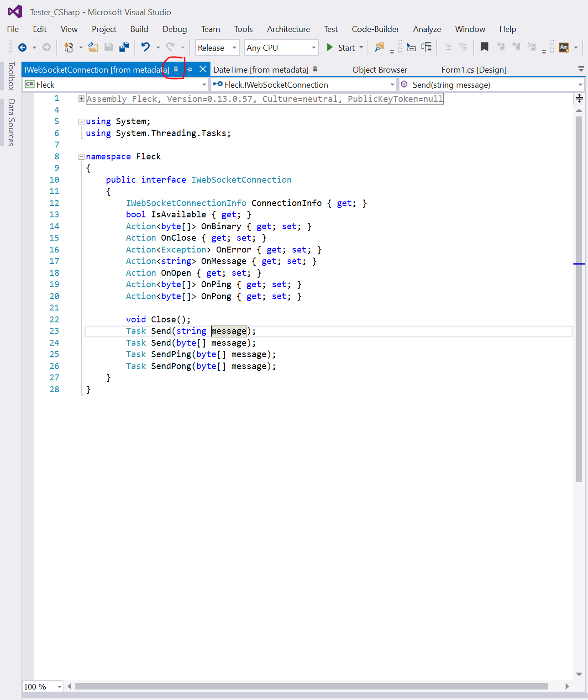588x700 pixels.
Task: Click the vertical scrollbar thumb
Action: pos(579,299)
